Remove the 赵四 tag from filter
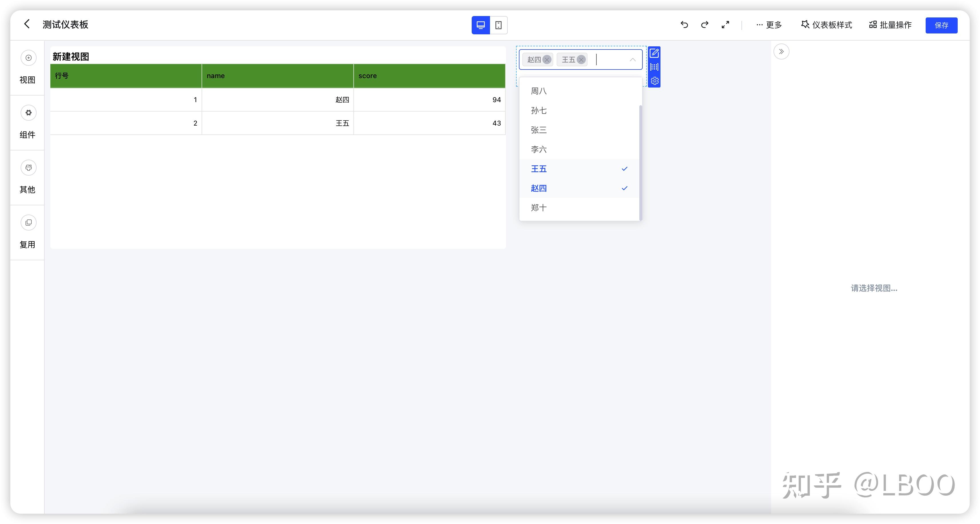The image size is (980, 524). tap(547, 60)
